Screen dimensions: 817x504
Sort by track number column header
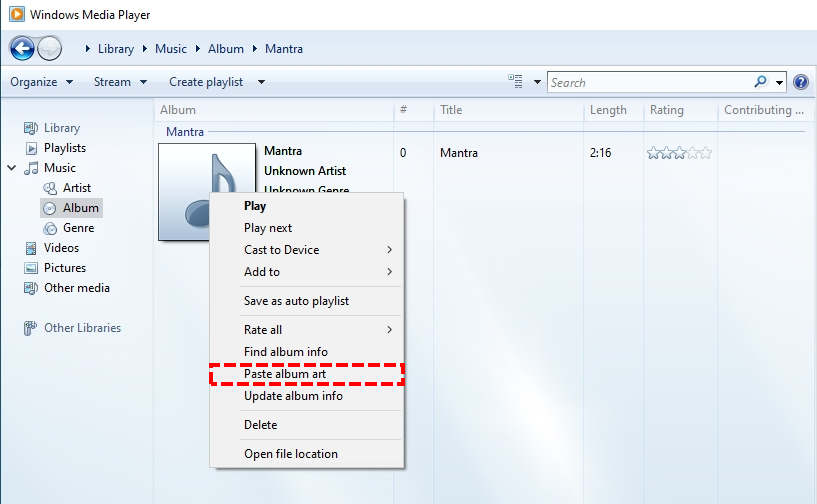414,110
